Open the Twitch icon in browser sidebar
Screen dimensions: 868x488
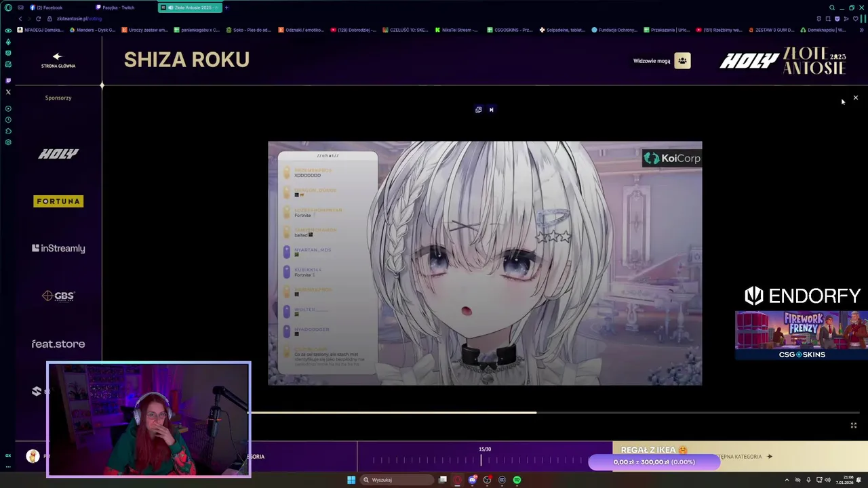coord(8,81)
